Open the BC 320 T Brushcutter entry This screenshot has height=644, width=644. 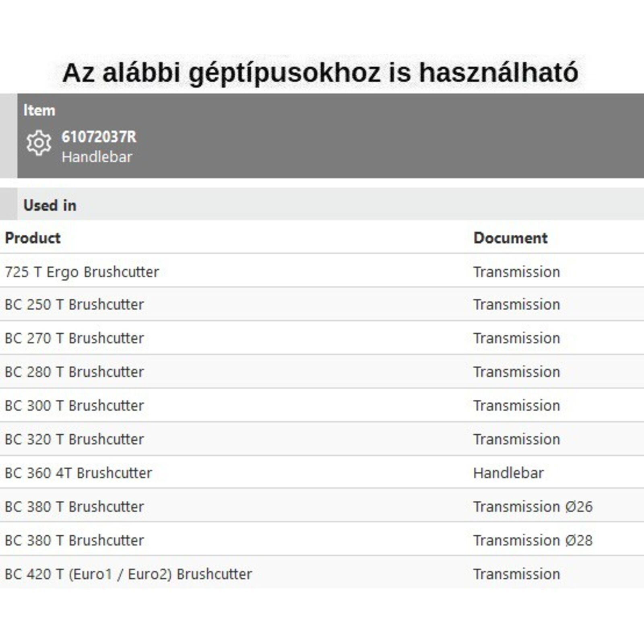[74, 439]
